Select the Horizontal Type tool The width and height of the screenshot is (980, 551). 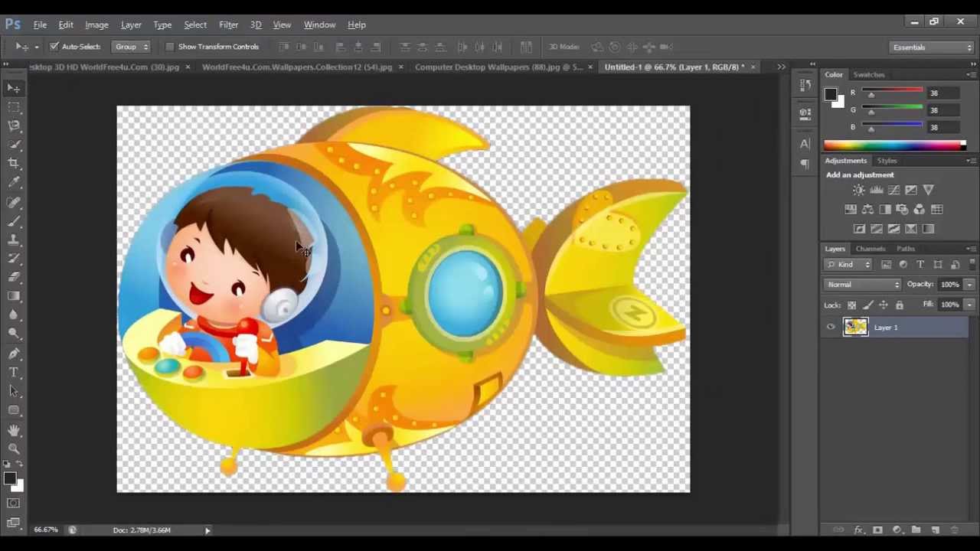pos(14,372)
